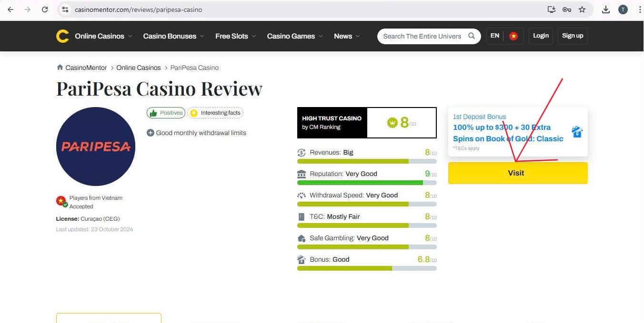Click the Sign up button

[573, 36]
